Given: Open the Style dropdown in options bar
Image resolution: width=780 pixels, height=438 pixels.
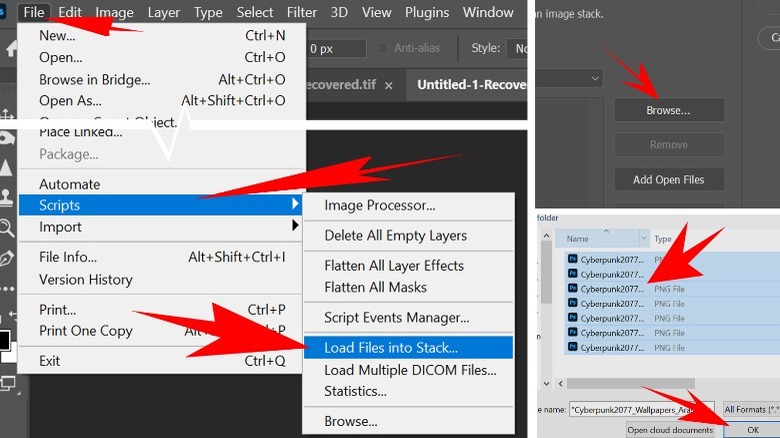Looking at the screenshot, I should [x=517, y=48].
